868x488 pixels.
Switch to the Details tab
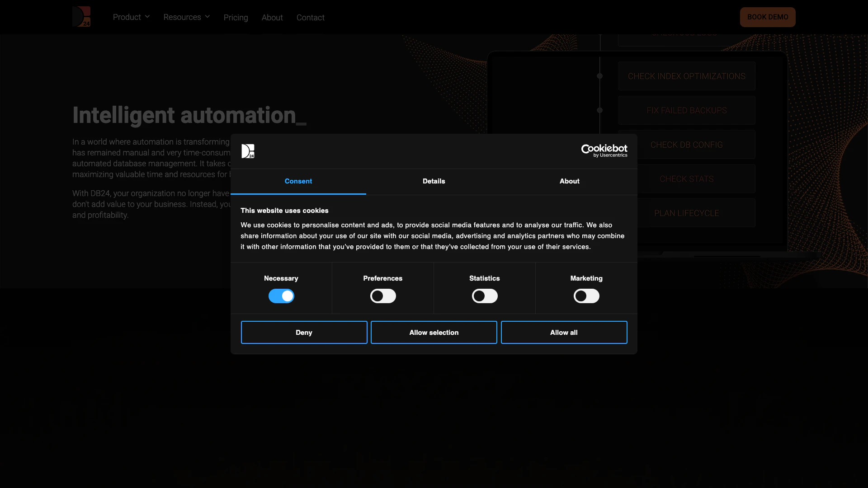(434, 181)
